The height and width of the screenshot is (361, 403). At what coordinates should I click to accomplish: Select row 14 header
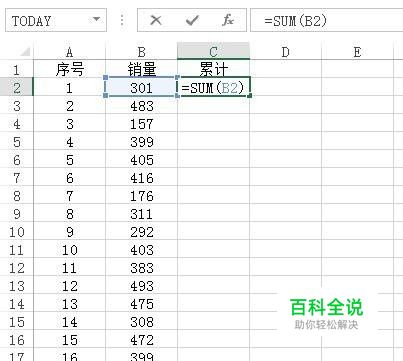coord(17,304)
